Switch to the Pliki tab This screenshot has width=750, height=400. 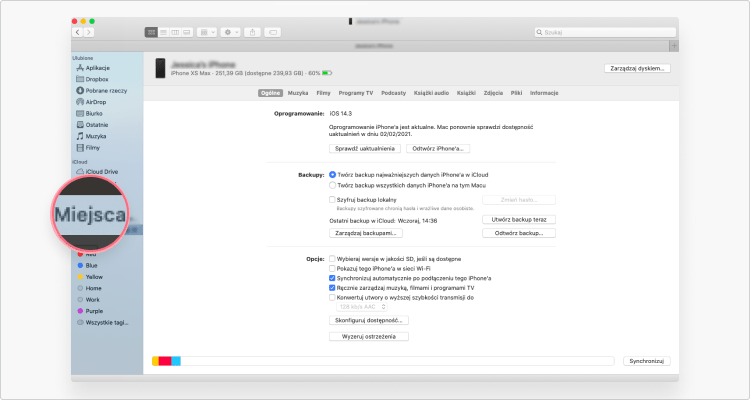[x=517, y=93]
